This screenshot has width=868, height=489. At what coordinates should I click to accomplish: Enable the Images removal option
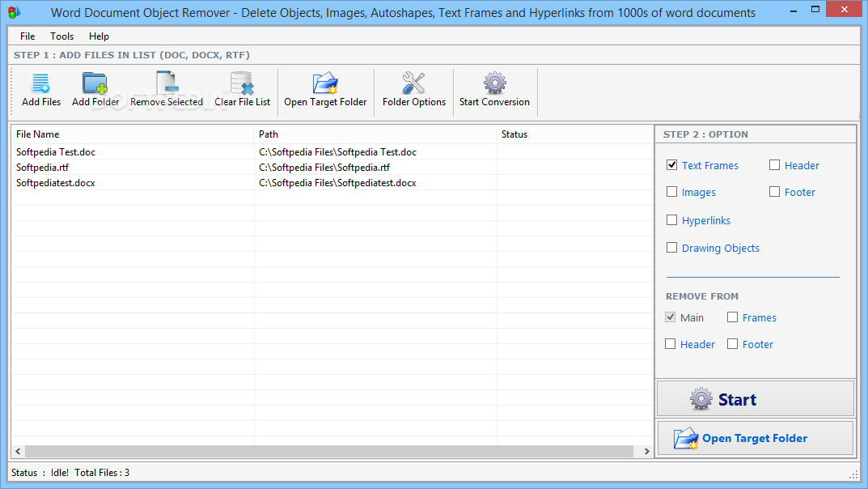coord(671,192)
